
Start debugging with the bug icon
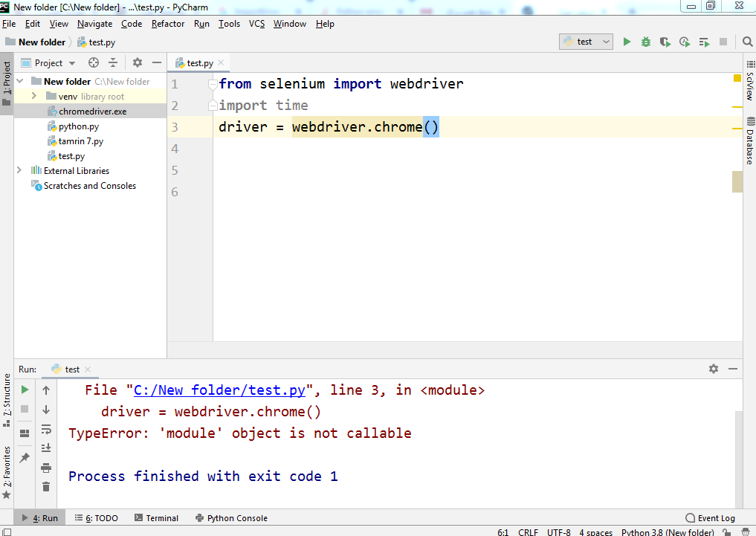click(x=646, y=42)
